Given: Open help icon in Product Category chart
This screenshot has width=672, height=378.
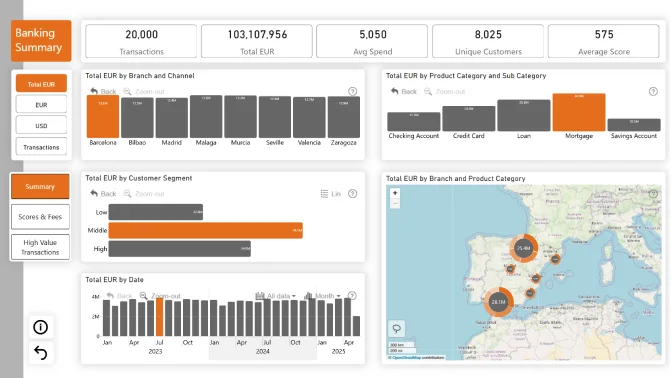Looking at the screenshot, I should [653, 91].
